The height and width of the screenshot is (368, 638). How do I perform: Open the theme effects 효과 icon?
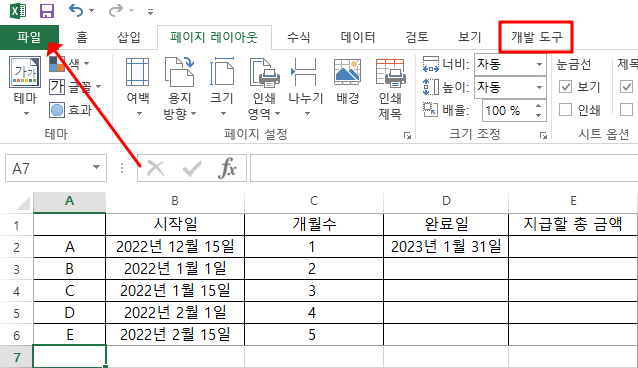pyautogui.click(x=57, y=110)
